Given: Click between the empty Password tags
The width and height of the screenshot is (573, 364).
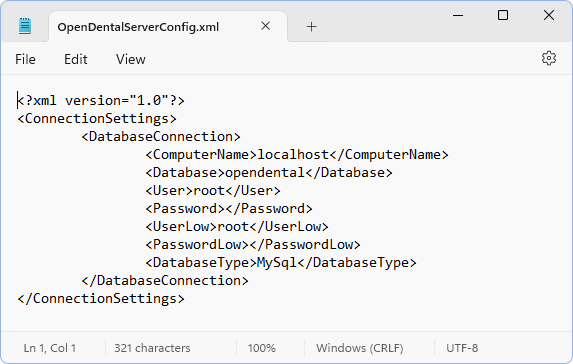Looking at the screenshot, I should 225,209.
